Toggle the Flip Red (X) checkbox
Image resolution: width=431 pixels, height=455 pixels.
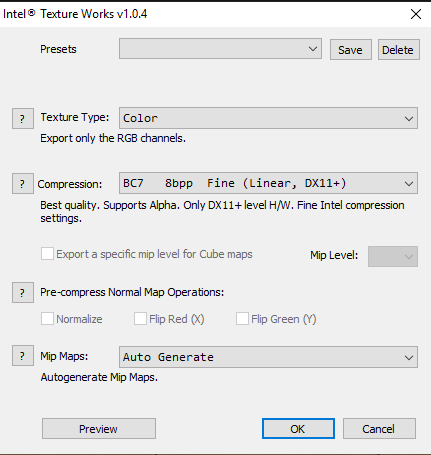pos(140,319)
